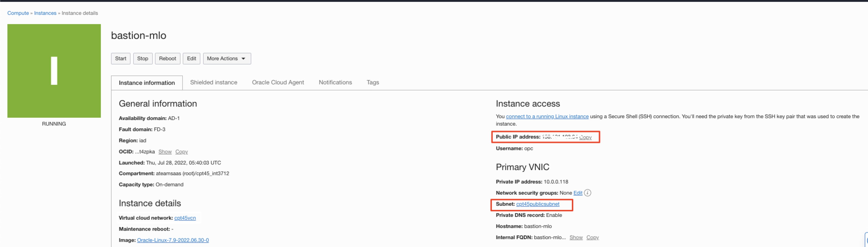Image resolution: width=868 pixels, height=247 pixels.
Task: Click the Edit instance button
Action: [x=191, y=58]
